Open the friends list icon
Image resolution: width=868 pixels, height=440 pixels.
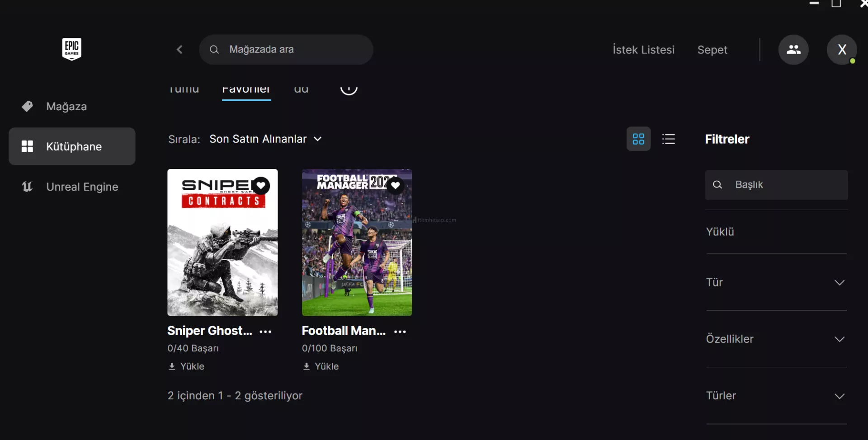[x=793, y=50]
